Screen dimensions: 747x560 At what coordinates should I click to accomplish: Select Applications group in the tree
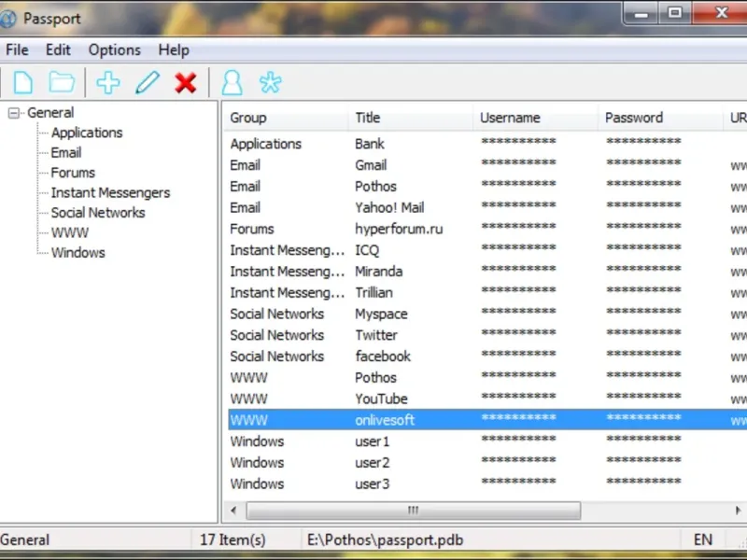tap(87, 133)
